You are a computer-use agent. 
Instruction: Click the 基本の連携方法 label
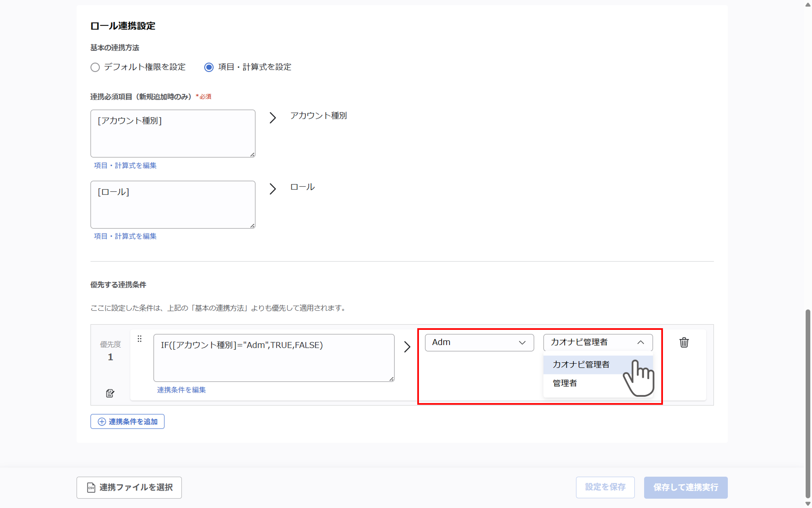coord(115,48)
